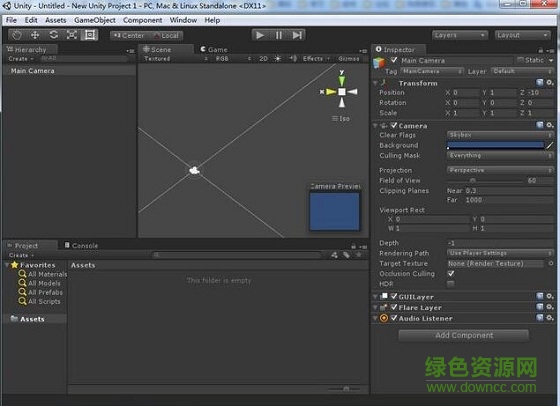The width and height of the screenshot is (560, 406).
Task: Toggle the Inspector lock icon
Action: coord(541,50)
